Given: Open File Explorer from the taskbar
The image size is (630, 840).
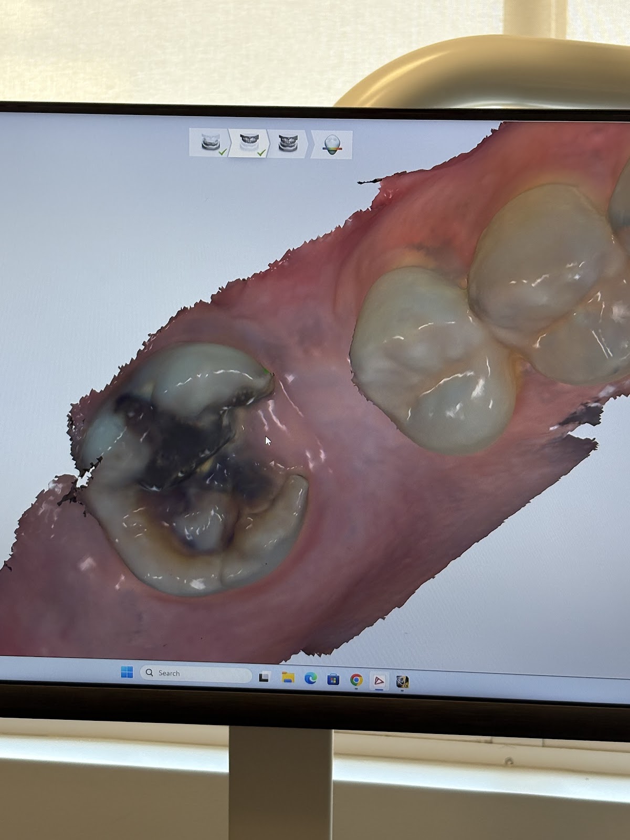Looking at the screenshot, I should coord(288,678).
